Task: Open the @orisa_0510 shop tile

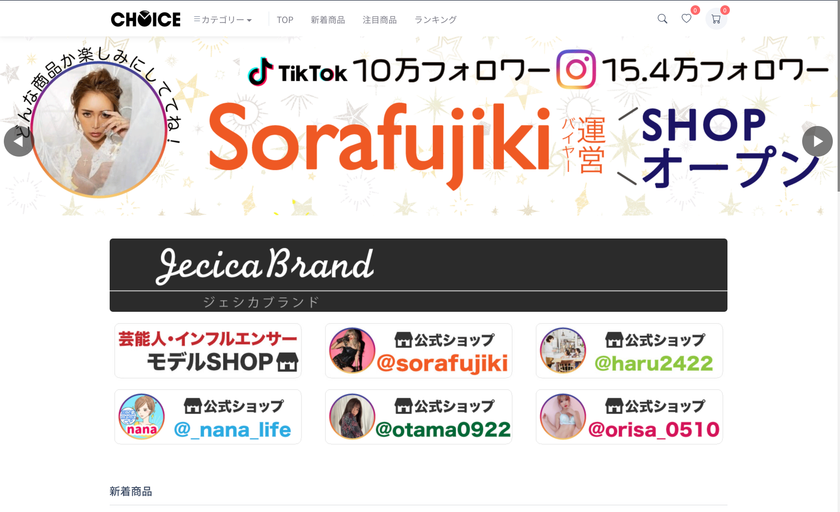Action: [x=629, y=417]
